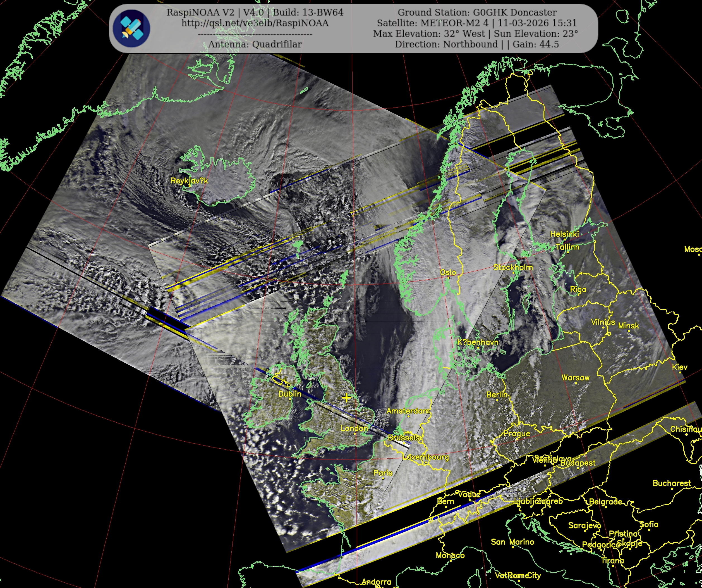Select the Bucharest city label
Viewport: 702px width, 588px height.
tap(672, 483)
